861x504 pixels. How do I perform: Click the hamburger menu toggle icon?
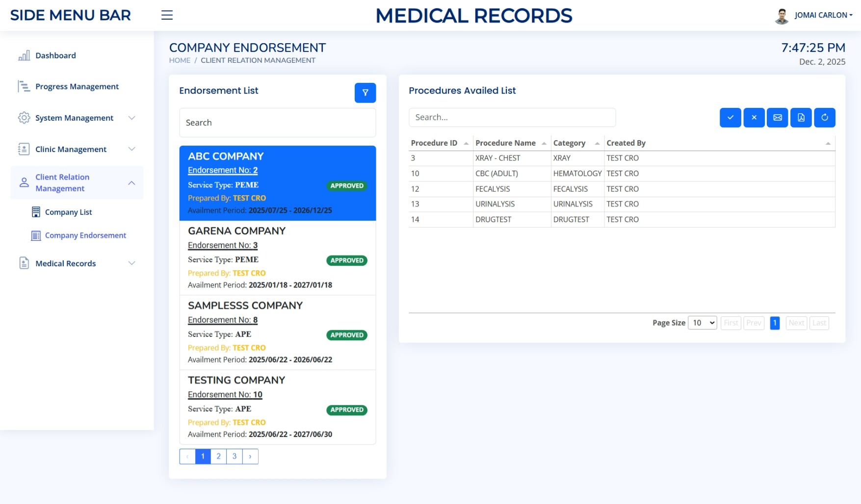pos(167,15)
